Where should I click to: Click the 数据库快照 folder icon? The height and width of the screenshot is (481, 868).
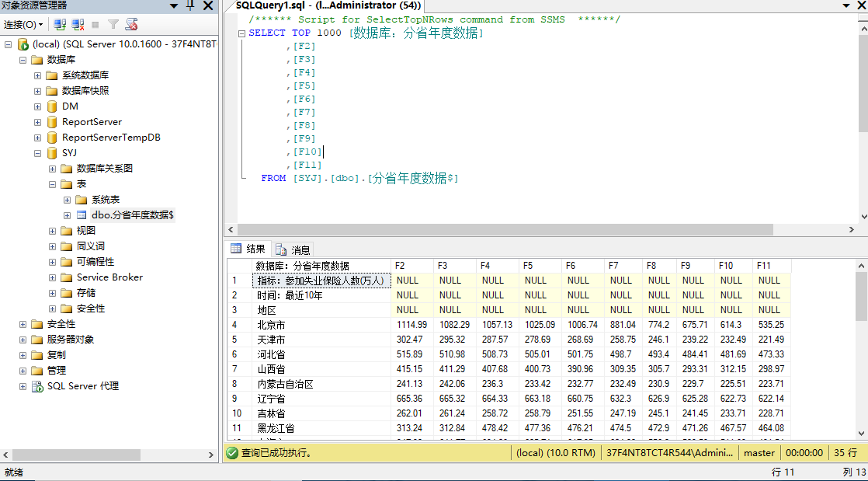coord(51,90)
